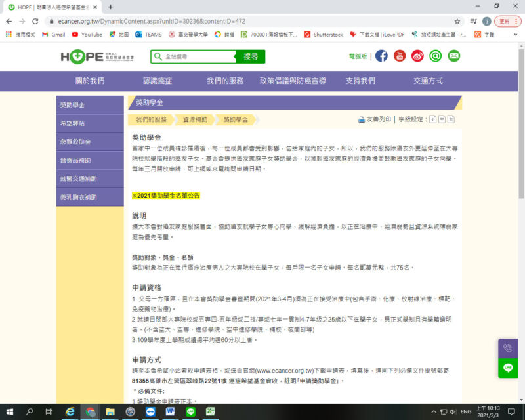Open the green LINE chat floating button
Viewport: 525px width, 420px height.
[x=508, y=368]
